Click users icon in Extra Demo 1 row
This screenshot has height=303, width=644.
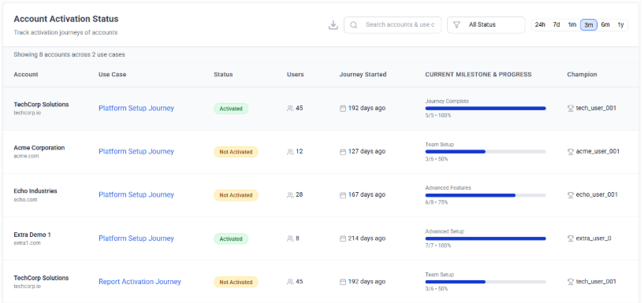(290, 238)
